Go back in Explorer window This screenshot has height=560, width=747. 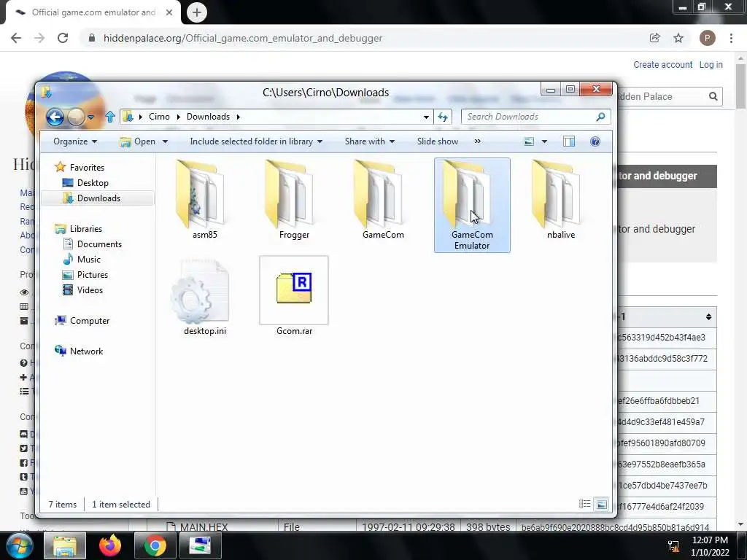(x=55, y=117)
